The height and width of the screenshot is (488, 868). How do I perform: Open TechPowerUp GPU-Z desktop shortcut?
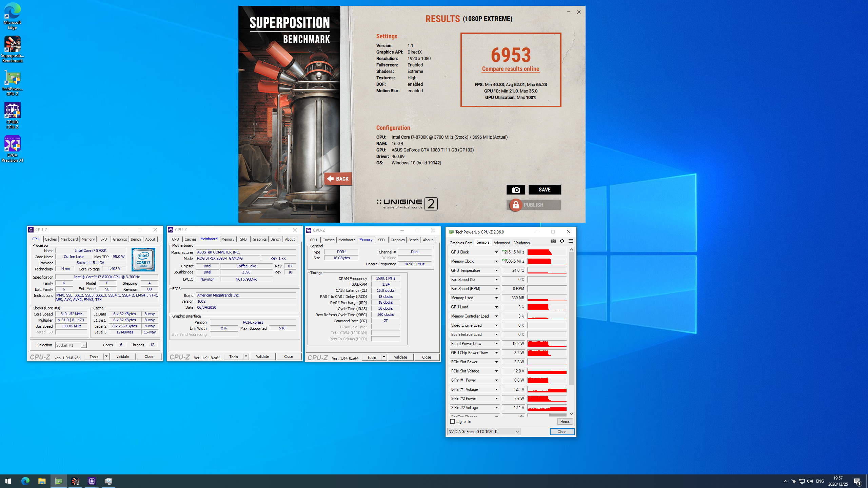(x=13, y=83)
